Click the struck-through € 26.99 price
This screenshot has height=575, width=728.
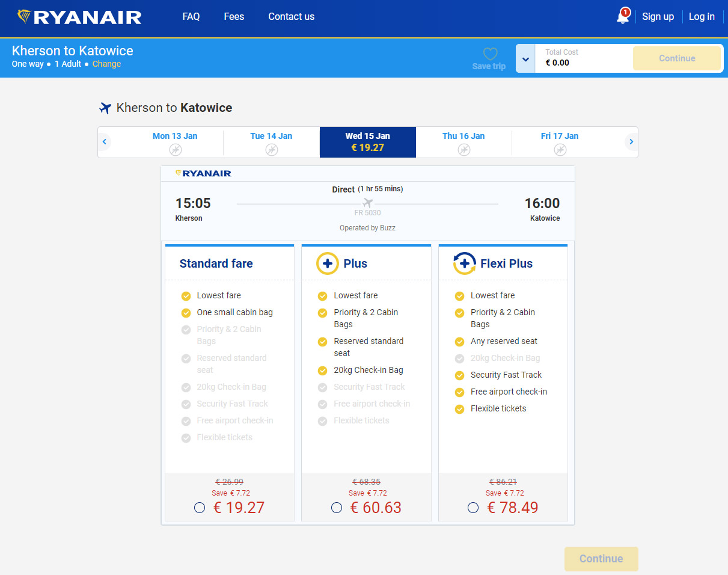pos(230,482)
